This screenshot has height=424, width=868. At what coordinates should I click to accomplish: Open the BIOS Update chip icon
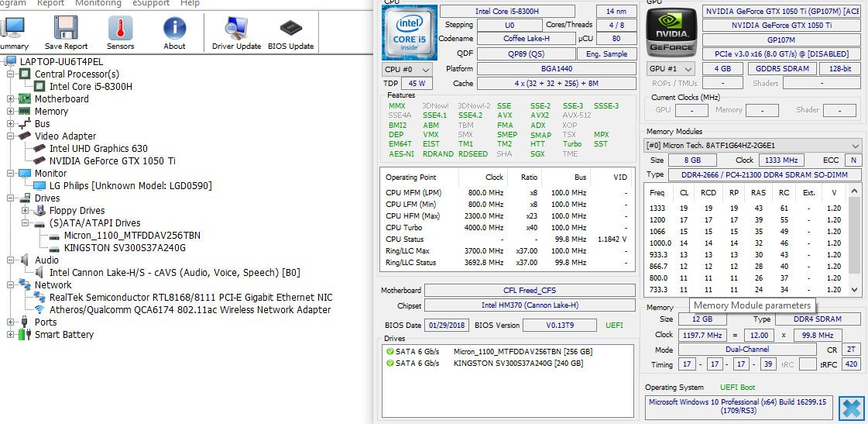coord(290,28)
